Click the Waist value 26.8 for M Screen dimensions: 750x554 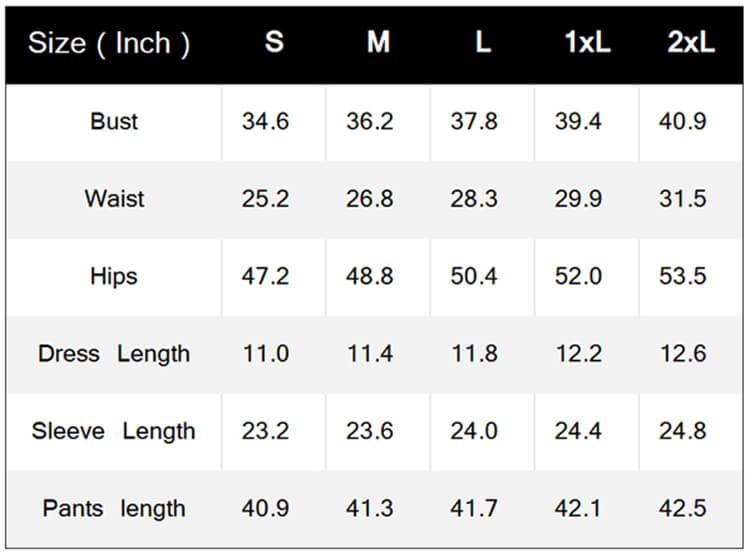coord(370,199)
